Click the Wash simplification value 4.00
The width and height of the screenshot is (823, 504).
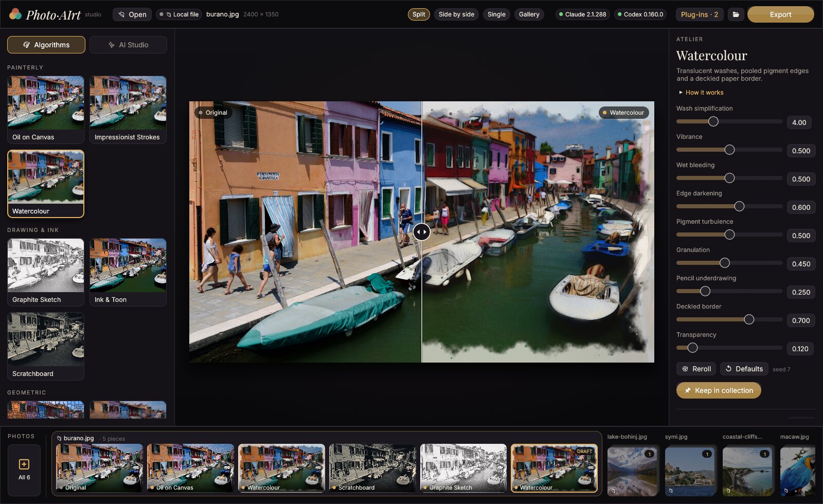click(800, 122)
